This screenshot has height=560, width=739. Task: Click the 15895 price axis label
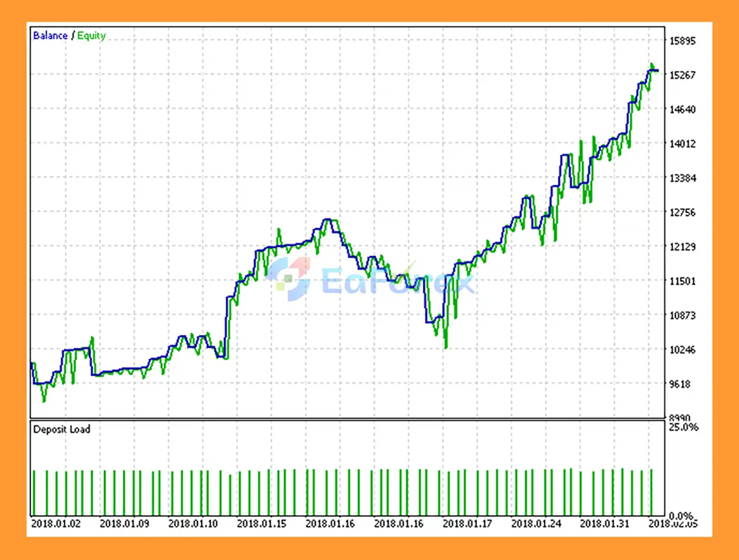pyautogui.click(x=682, y=41)
